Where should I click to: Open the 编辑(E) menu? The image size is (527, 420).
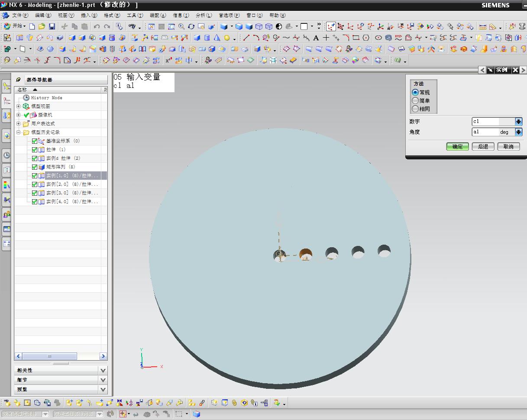(43, 15)
